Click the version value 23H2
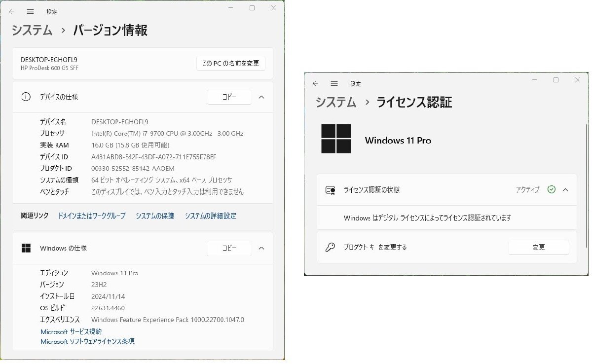 (99, 285)
